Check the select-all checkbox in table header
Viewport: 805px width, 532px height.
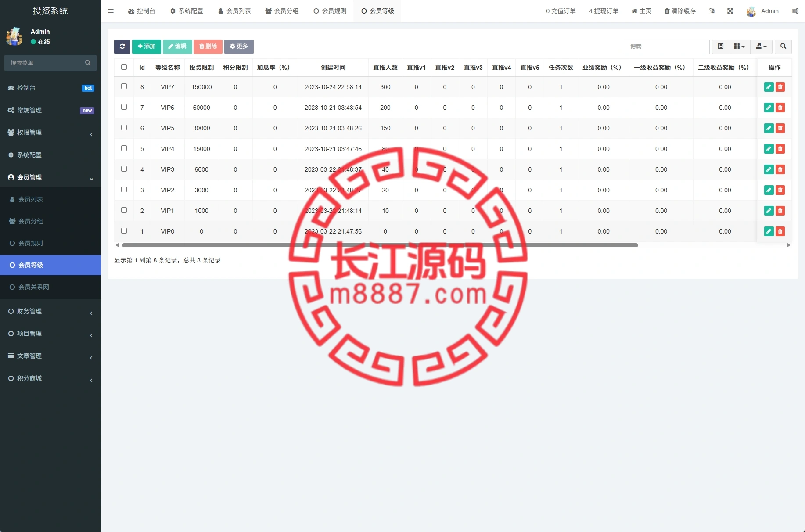tap(124, 67)
